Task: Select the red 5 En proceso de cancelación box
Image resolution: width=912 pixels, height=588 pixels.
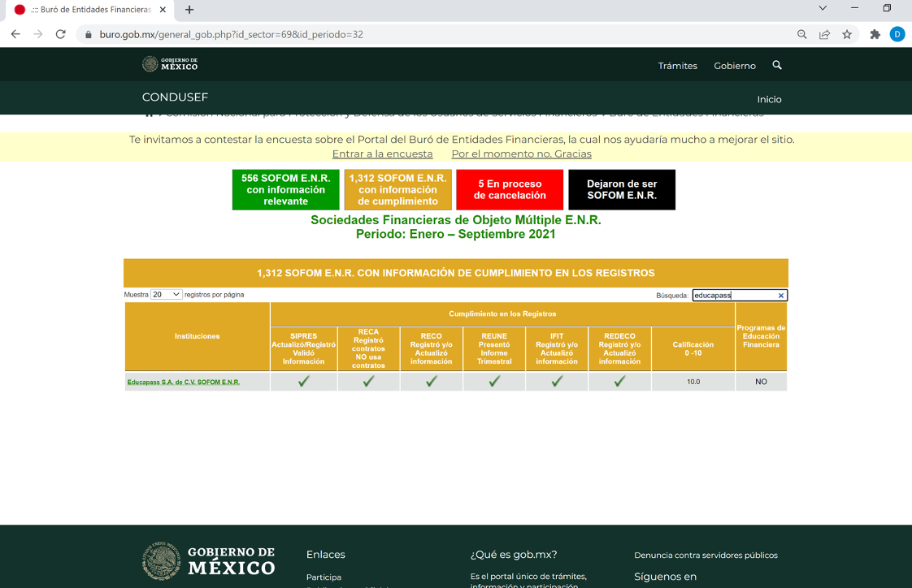Action: [510, 189]
